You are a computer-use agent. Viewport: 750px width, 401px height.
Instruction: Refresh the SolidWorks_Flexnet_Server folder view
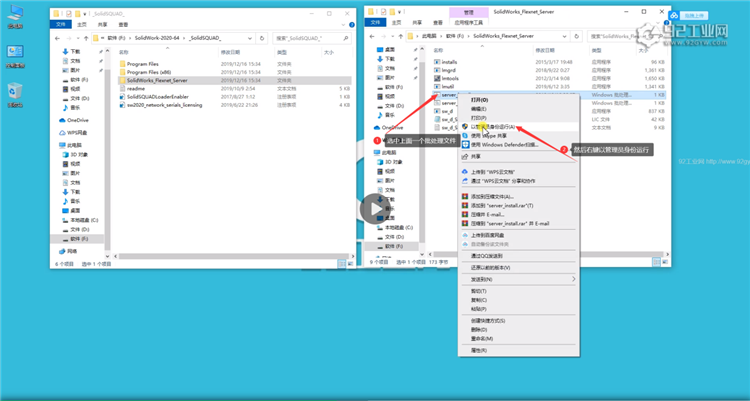pos(576,36)
